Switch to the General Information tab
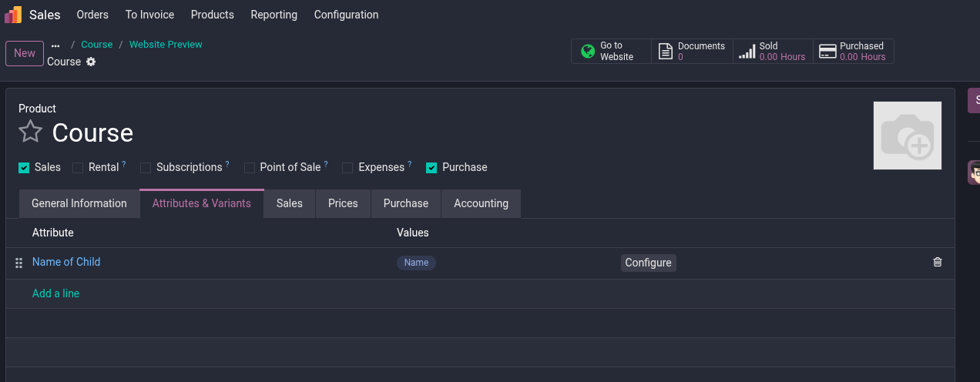 (79, 203)
